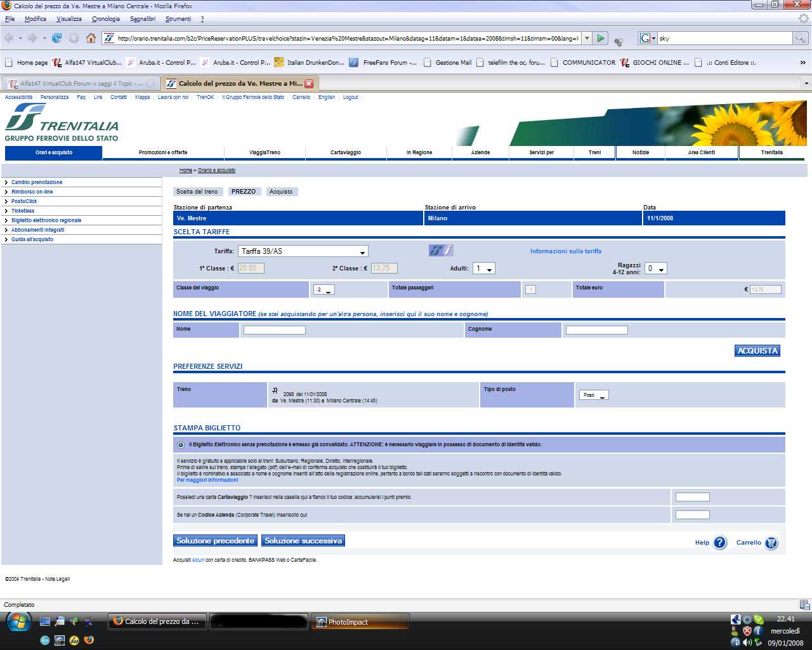Click the sicuri link in the footer
The image size is (812, 650).
(199, 560)
